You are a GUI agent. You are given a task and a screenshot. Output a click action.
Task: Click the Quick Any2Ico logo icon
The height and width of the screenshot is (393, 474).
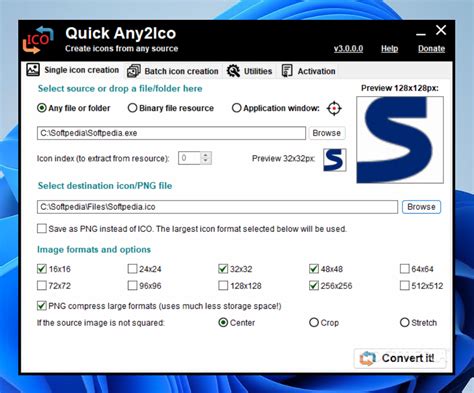click(38, 40)
